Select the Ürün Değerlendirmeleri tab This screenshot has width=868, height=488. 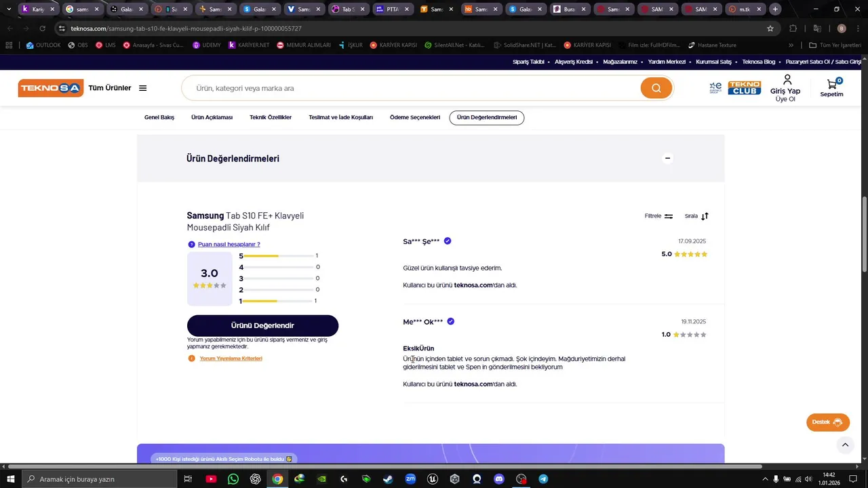487,117
